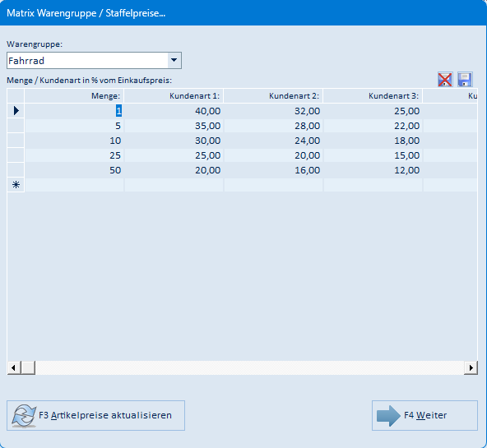The width and height of the screenshot is (487, 448).
Task: Click the F3 Artikelpreise aktualisieren button
Action: [x=95, y=415]
